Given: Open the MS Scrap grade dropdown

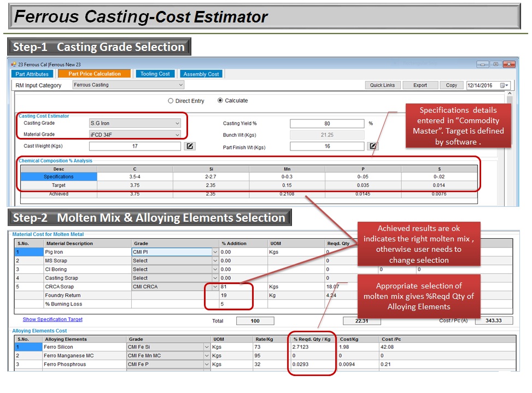Looking at the screenshot, I should 215,261.
